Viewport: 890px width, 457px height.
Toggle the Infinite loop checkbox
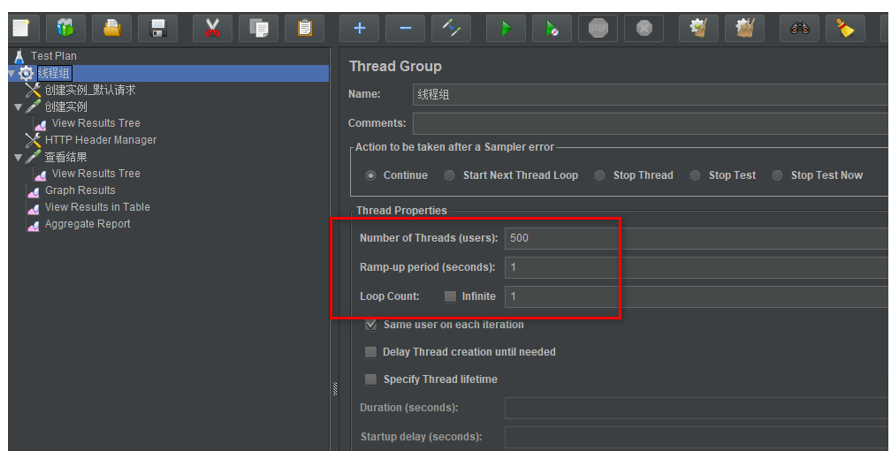point(450,296)
